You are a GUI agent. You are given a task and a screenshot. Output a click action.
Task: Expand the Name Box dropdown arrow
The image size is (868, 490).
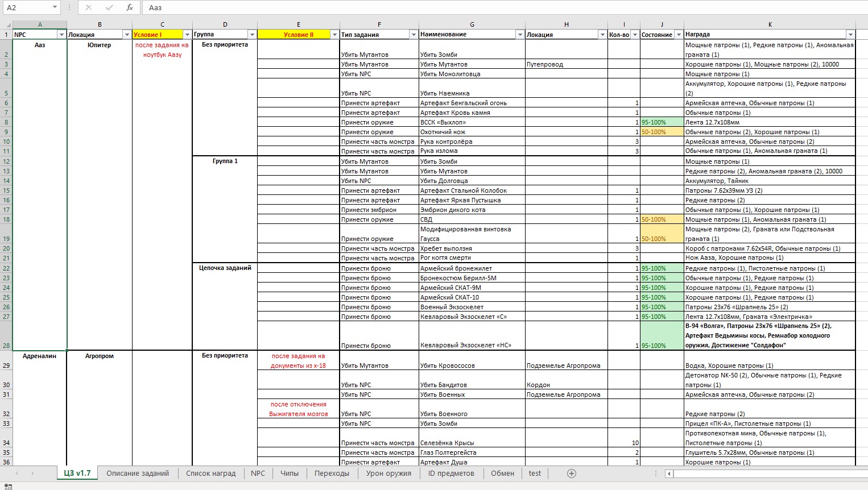(x=55, y=7)
